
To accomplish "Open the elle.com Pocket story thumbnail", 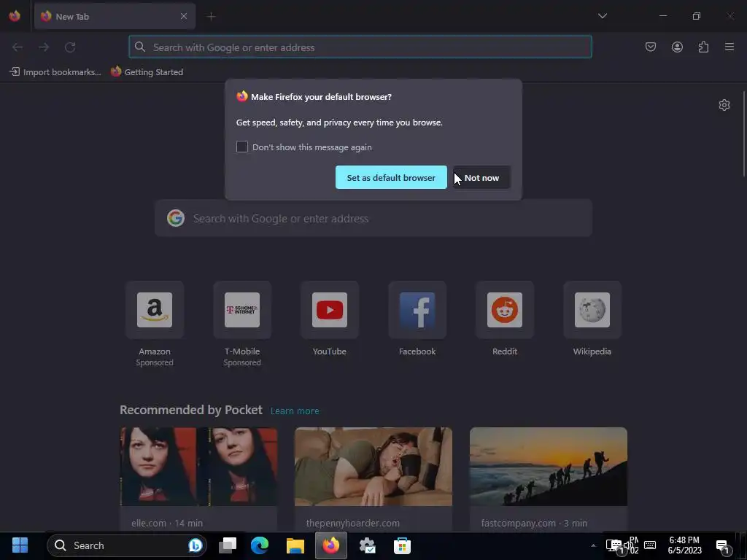I will (x=198, y=467).
